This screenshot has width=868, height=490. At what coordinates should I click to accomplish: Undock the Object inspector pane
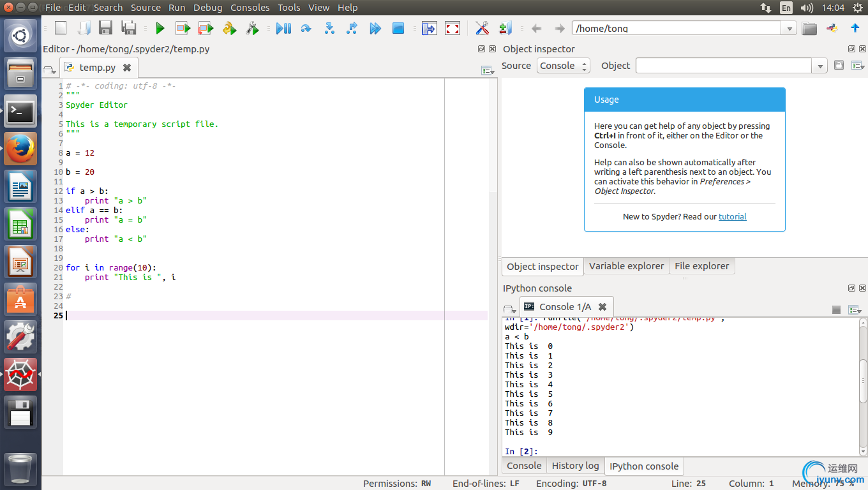pos(851,49)
